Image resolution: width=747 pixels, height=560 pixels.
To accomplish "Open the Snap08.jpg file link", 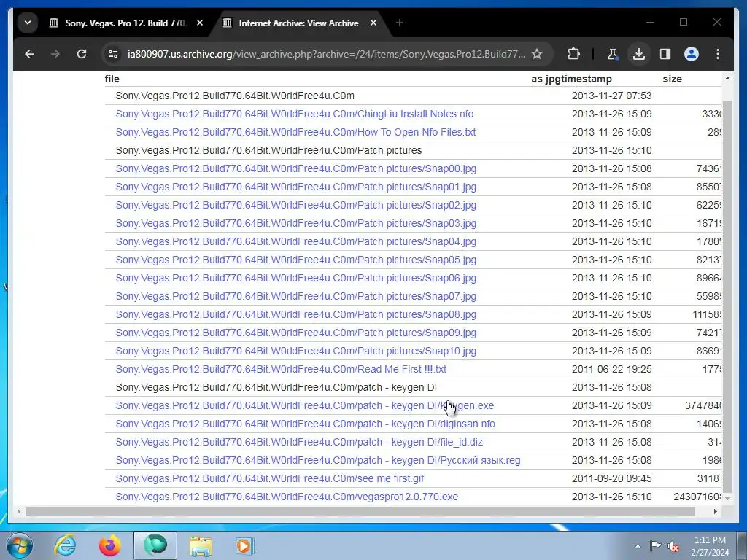I will [x=296, y=315].
